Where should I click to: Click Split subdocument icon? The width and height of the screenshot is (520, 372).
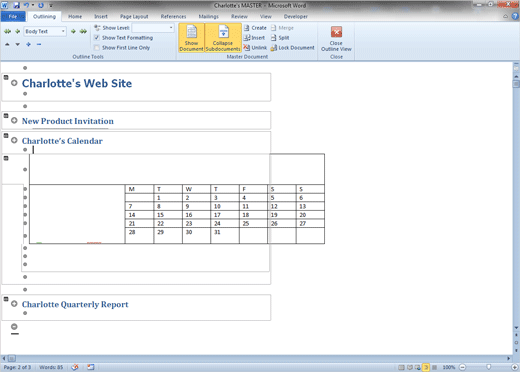tap(274, 38)
